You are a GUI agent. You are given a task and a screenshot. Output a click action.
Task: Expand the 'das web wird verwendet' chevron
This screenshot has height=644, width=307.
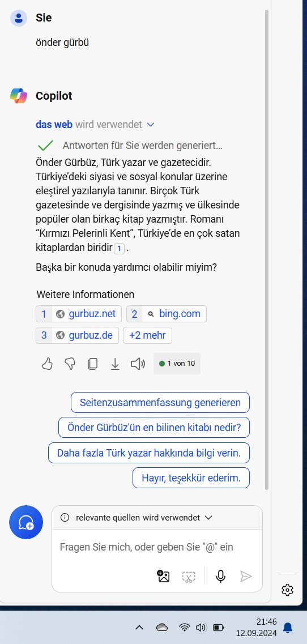151,125
